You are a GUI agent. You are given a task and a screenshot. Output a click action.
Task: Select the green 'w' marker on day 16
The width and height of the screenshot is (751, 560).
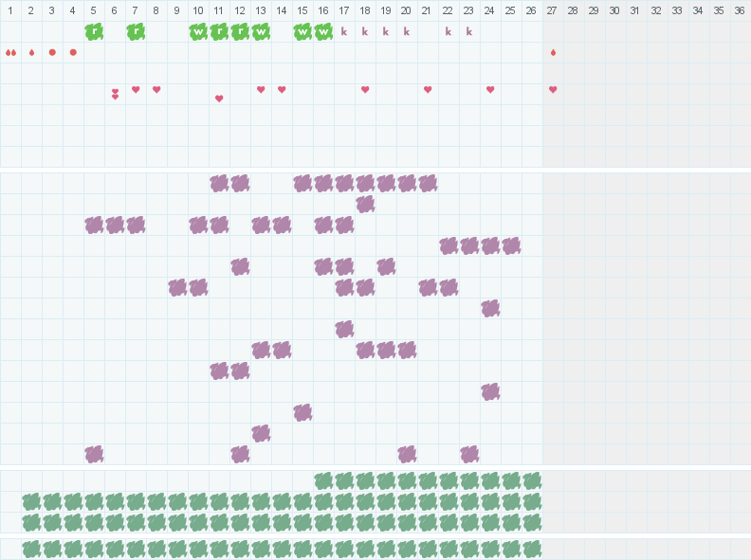[x=323, y=32]
